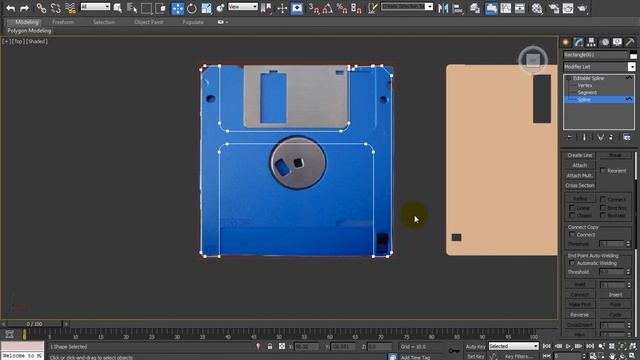Choose the Rectangular Selection Region icon
Screen dimensions: 640x360
(146, 8)
